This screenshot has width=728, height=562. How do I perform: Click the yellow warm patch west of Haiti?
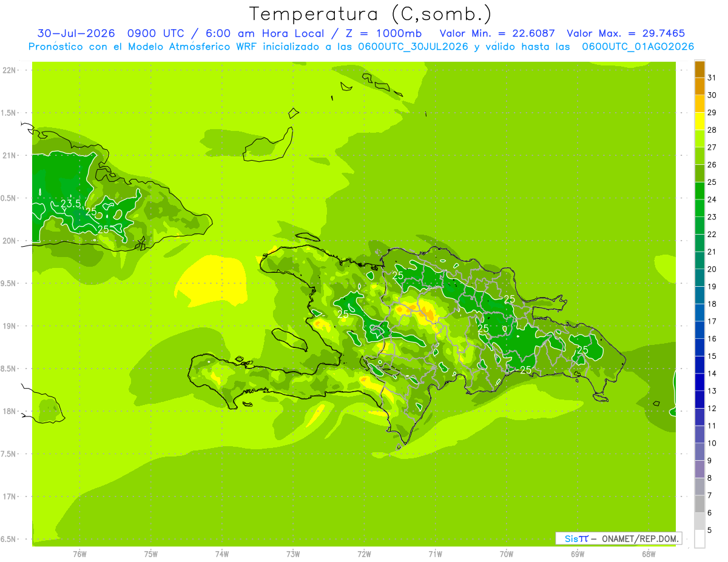[x=212, y=279]
